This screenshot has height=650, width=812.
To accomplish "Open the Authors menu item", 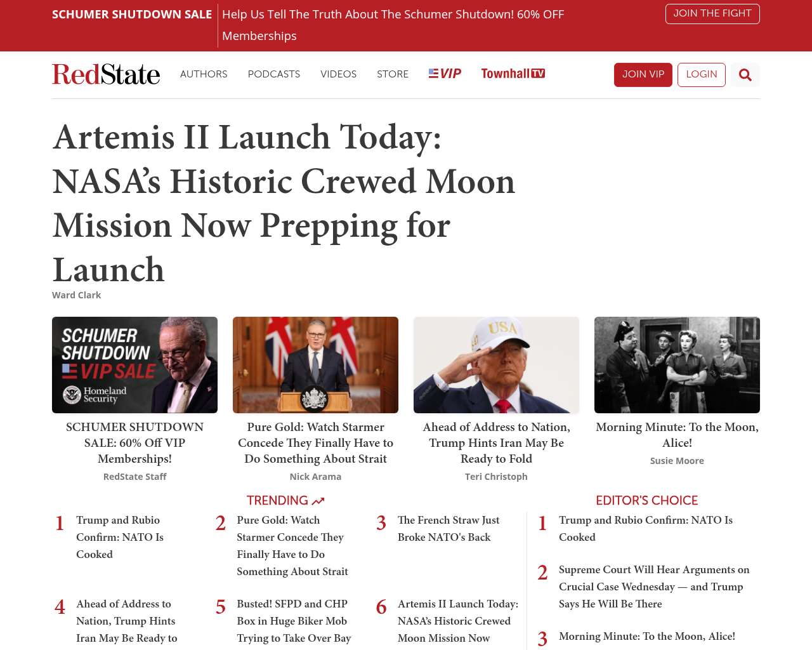I will [x=204, y=74].
